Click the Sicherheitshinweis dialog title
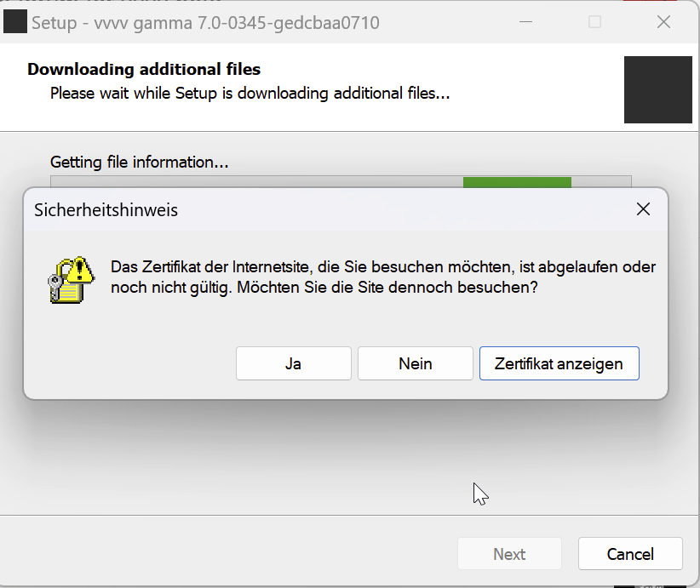Viewport: 700px width, 588px height. click(106, 210)
